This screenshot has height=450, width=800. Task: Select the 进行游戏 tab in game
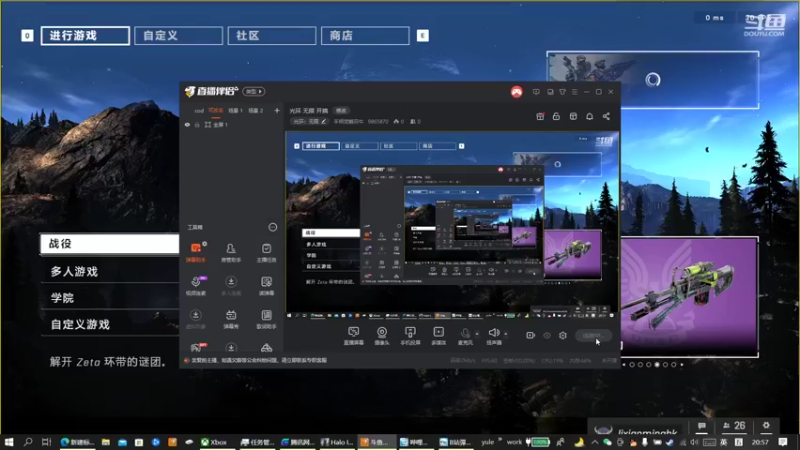[x=85, y=36]
